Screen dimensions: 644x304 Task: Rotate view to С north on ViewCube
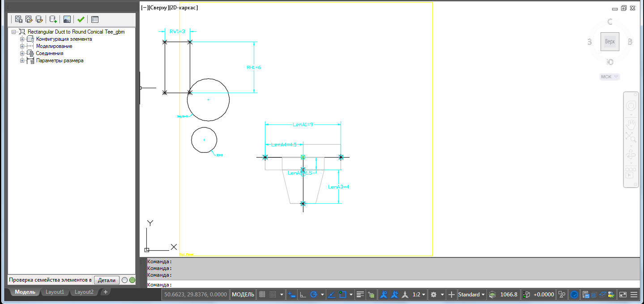tap(610, 22)
